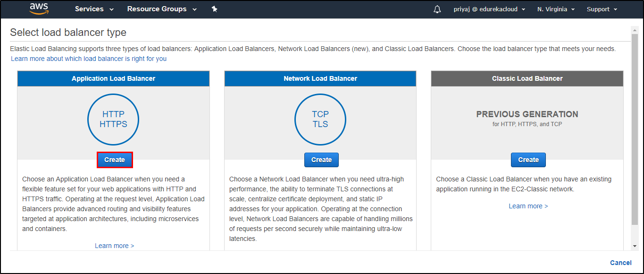
Task: Click the scrollbar up arrow
Action: 635,31
